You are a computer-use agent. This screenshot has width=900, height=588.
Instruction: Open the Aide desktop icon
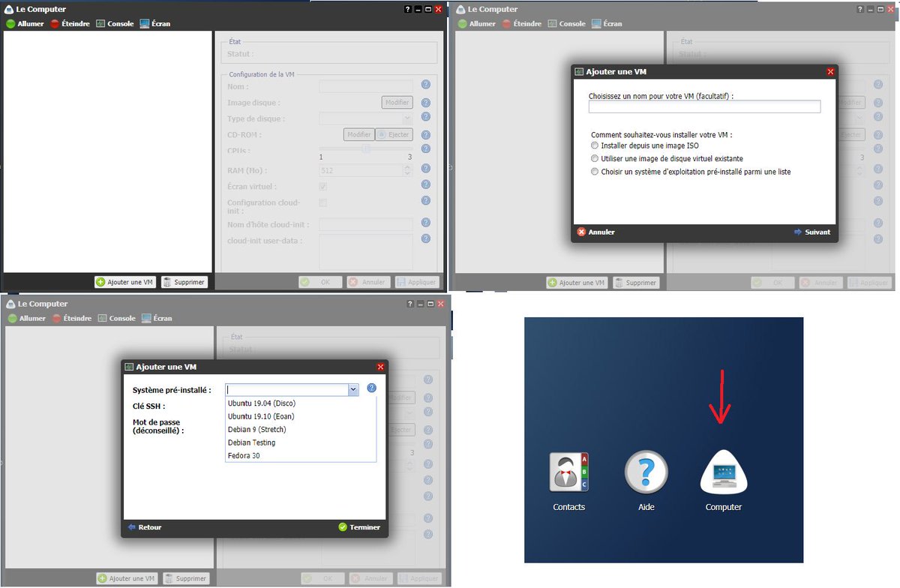pos(646,481)
